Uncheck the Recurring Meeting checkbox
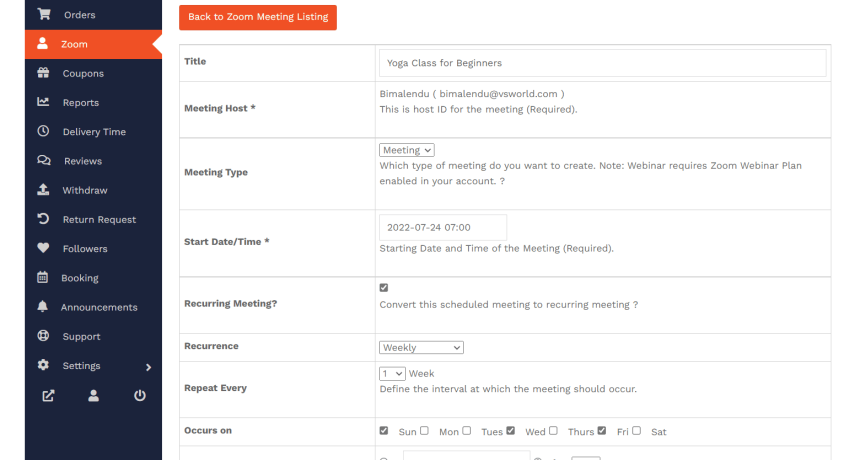 (x=384, y=288)
